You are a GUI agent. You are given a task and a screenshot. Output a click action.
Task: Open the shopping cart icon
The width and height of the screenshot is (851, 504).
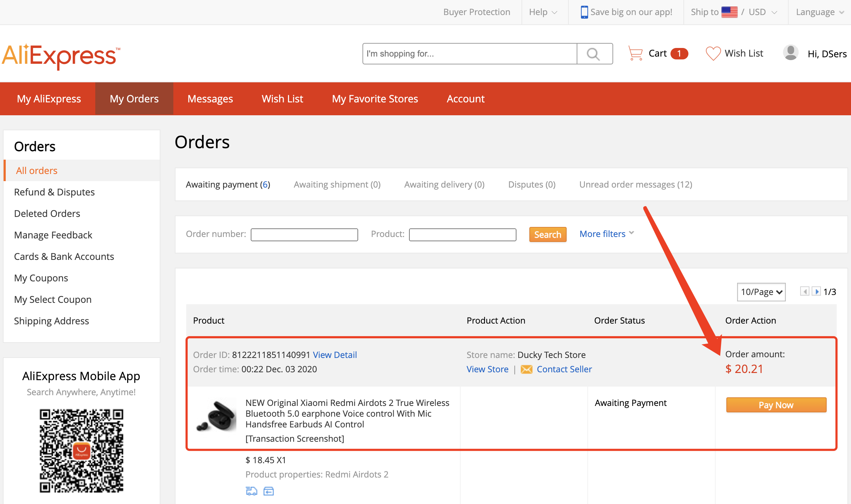(x=635, y=53)
